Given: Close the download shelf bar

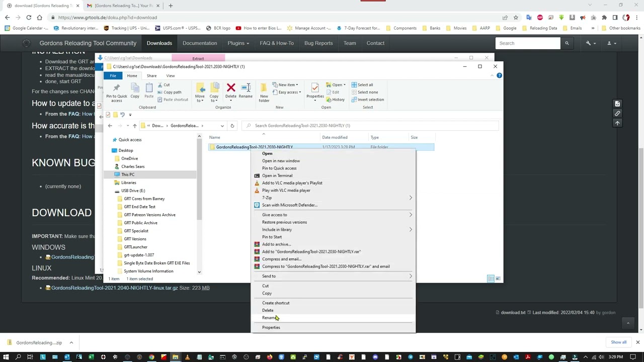Looking at the screenshot, I should [637, 342].
